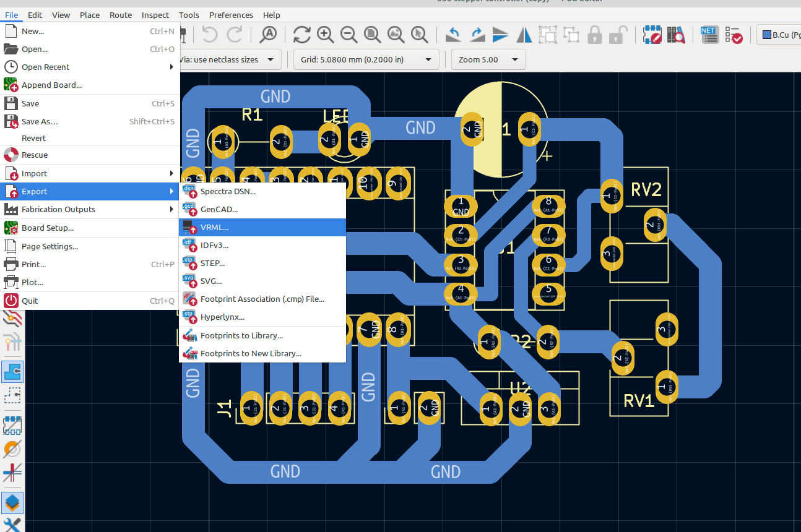Choose Specctra DSN... export option
801x532 pixels.
262,191
